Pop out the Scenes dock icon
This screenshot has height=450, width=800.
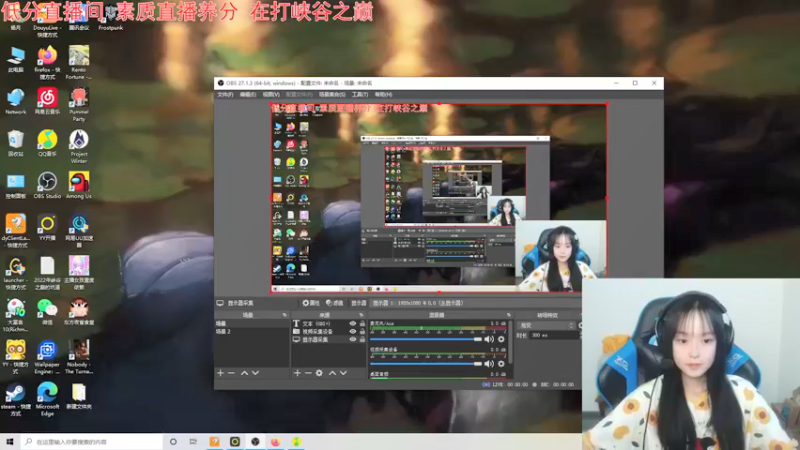point(285,315)
